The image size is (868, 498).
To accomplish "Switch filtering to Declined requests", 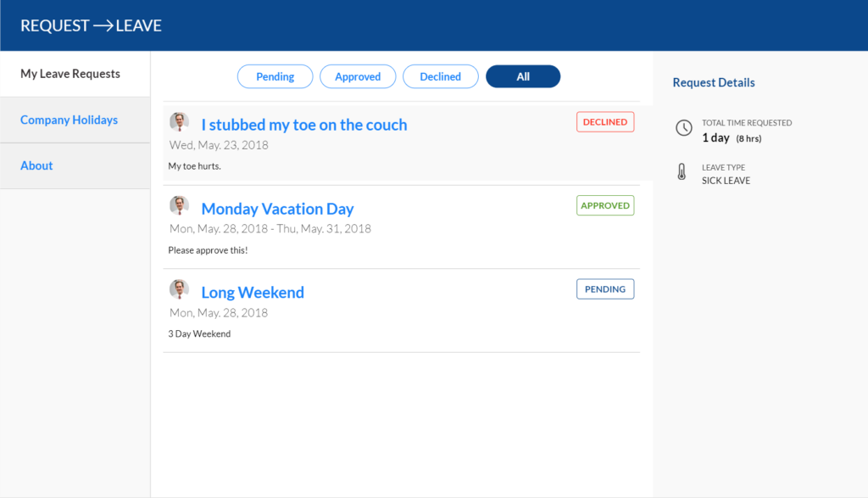I will [x=440, y=76].
